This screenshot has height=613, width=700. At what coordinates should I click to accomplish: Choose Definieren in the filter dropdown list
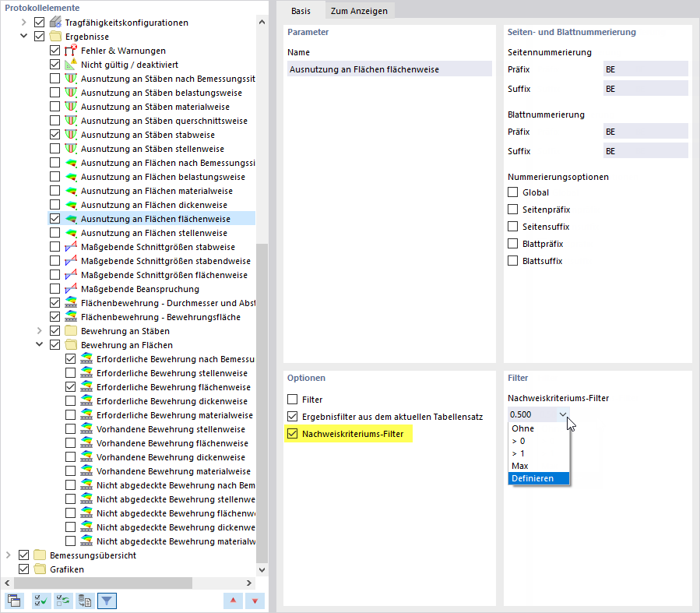539,478
